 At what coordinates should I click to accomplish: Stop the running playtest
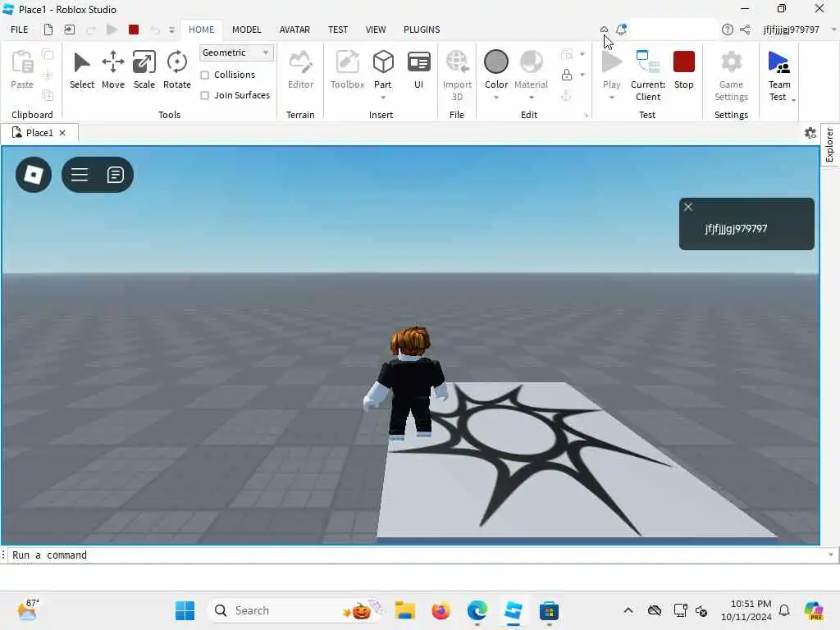pyautogui.click(x=684, y=71)
